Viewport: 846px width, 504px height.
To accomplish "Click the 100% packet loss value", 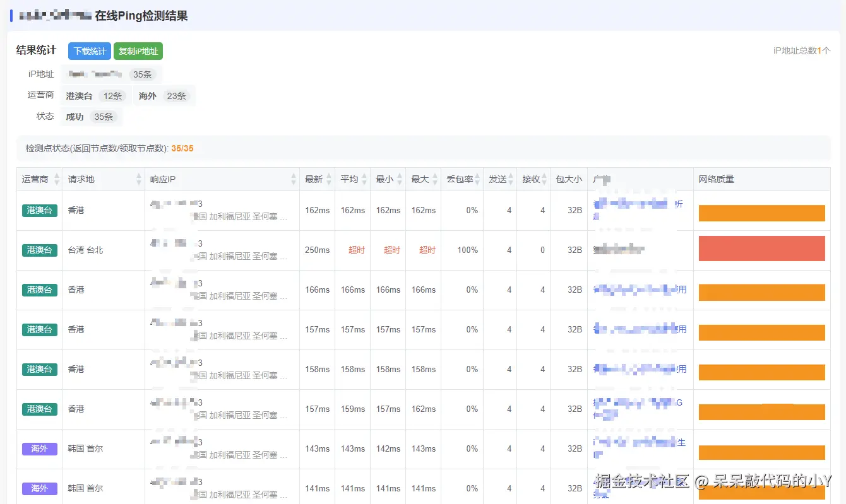I will coord(468,250).
